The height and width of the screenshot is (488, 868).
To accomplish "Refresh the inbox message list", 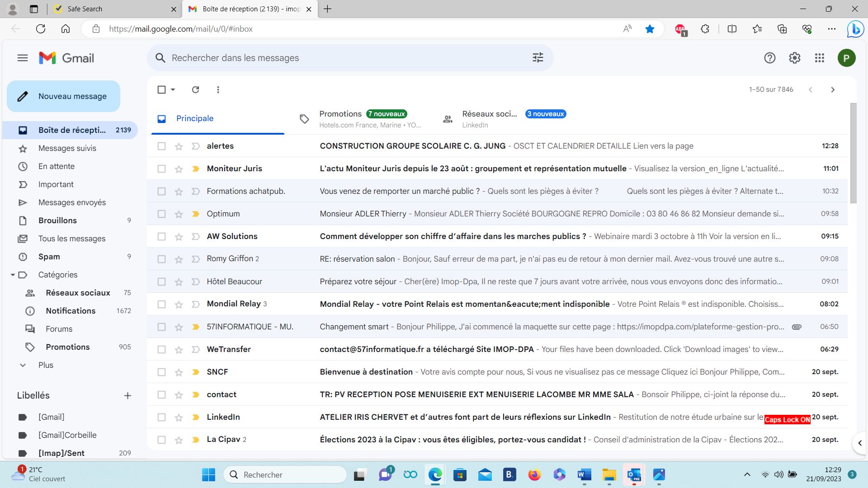I will click(195, 89).
